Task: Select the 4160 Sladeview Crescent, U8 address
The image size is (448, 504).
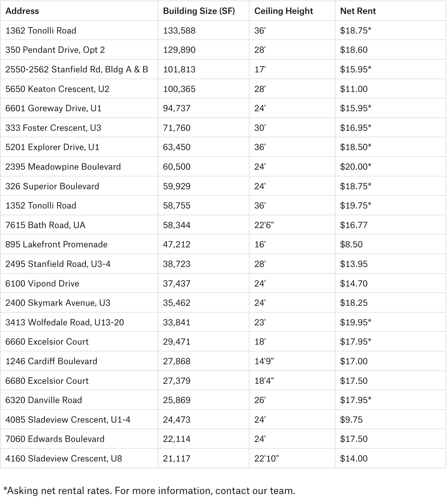Action: click(64, 459)
